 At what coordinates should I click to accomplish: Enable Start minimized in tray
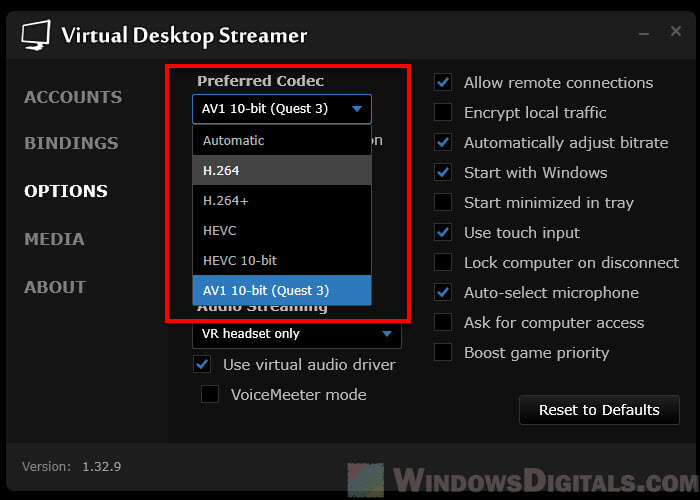[443, 203]
